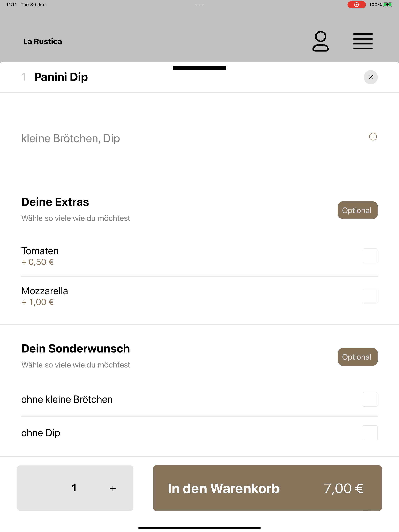This screenshot has height=532, width=399.
Task: Close the Panini Dip sheet
Action: pyautogui.click(x=371, y=77)
